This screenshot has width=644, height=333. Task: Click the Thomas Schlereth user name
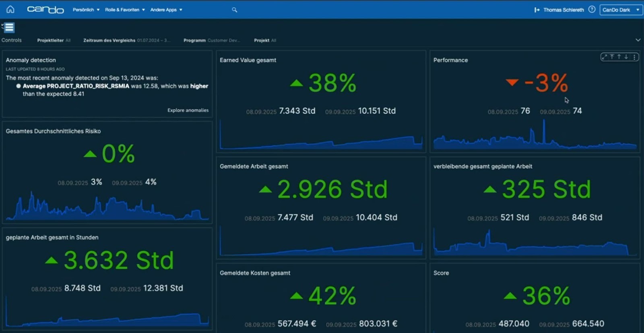tap(563, 10)
